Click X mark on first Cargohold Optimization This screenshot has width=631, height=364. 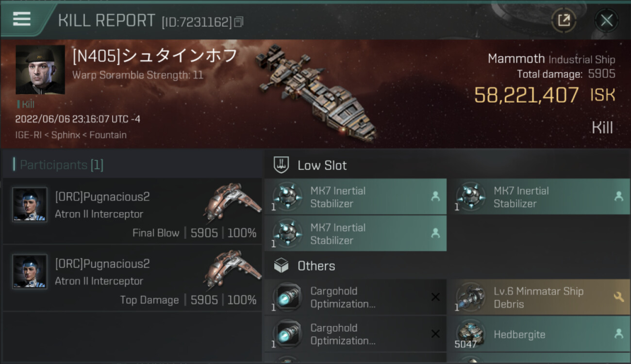click(435, 297)
